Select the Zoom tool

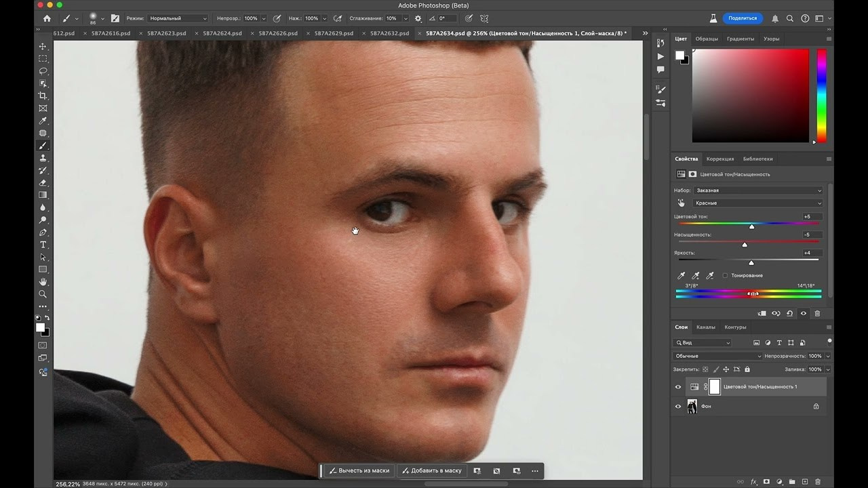43,294
